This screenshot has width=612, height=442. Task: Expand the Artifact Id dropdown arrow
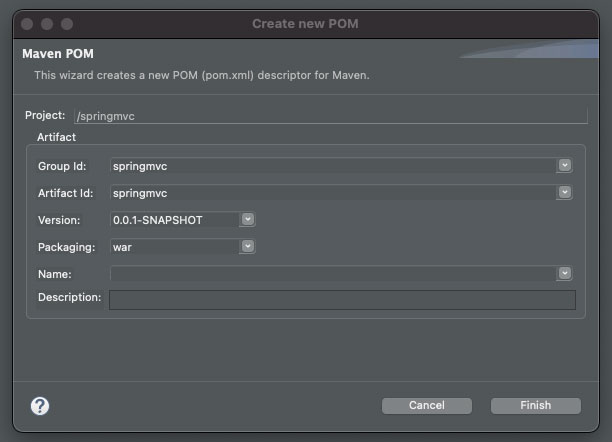tap(564, 192)
